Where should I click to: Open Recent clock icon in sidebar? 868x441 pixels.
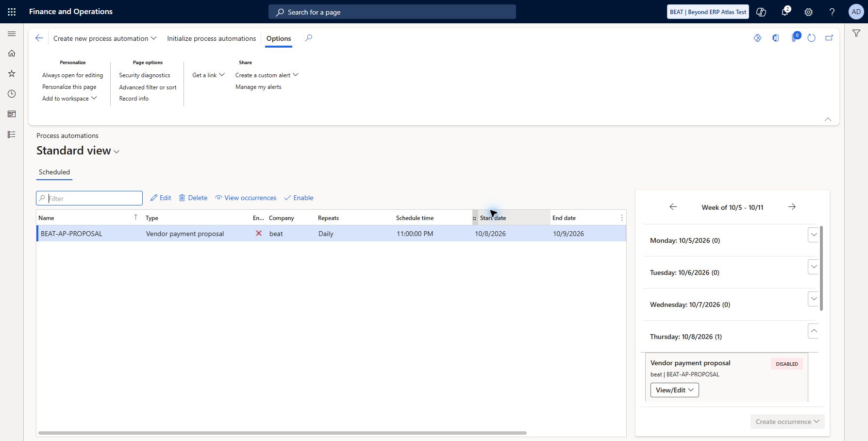pyautogui.click(x=12, y=94)
